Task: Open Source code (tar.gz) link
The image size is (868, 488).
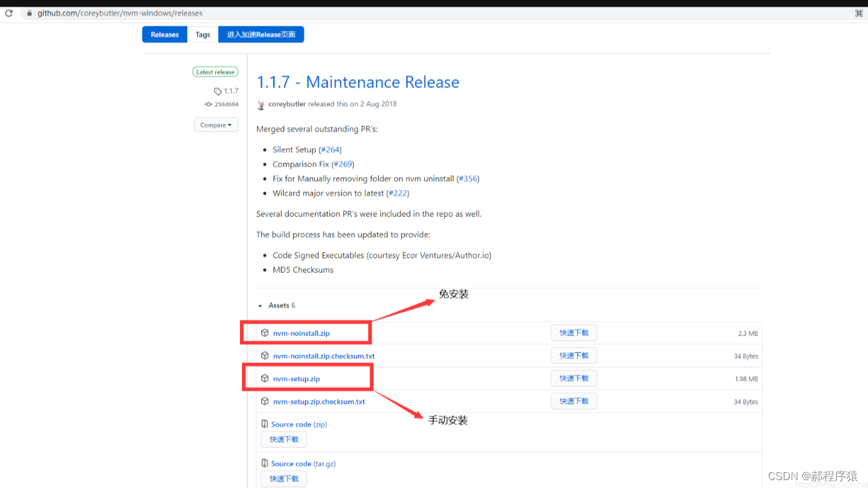Action: [303, 464]
